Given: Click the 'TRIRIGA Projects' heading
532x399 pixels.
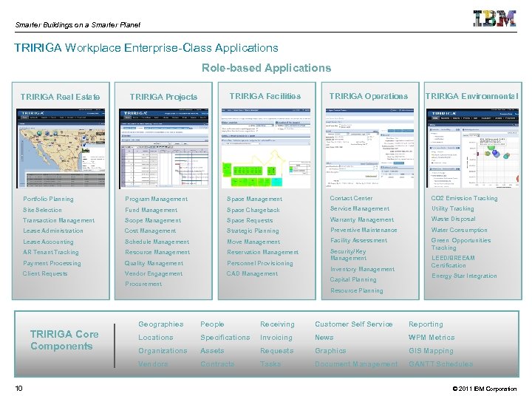Looking at the screenshot, I should 163,97.
